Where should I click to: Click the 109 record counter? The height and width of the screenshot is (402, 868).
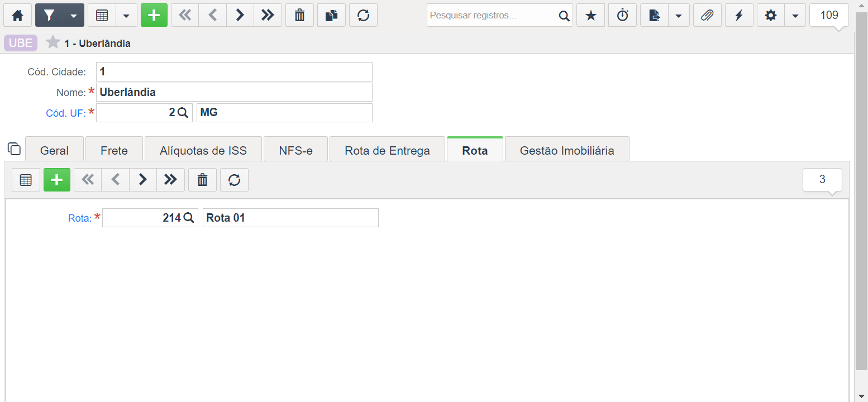829,15
